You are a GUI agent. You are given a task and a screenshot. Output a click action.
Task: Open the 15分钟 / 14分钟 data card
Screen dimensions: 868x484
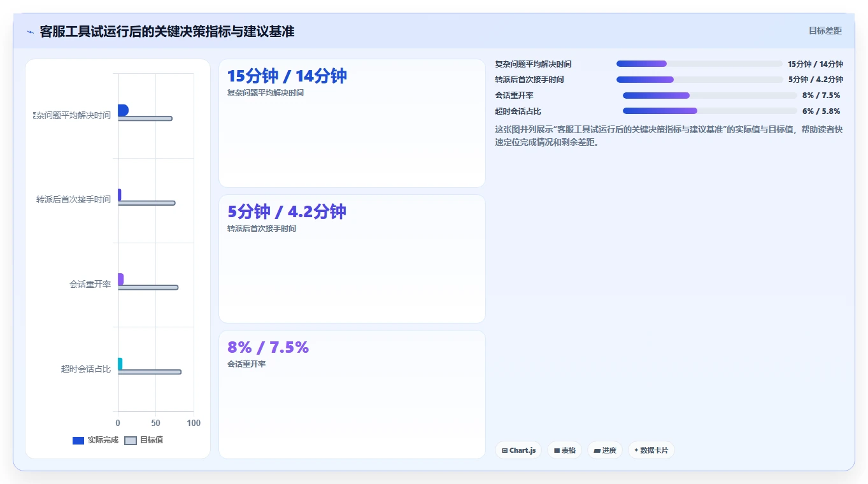(352, 123)
